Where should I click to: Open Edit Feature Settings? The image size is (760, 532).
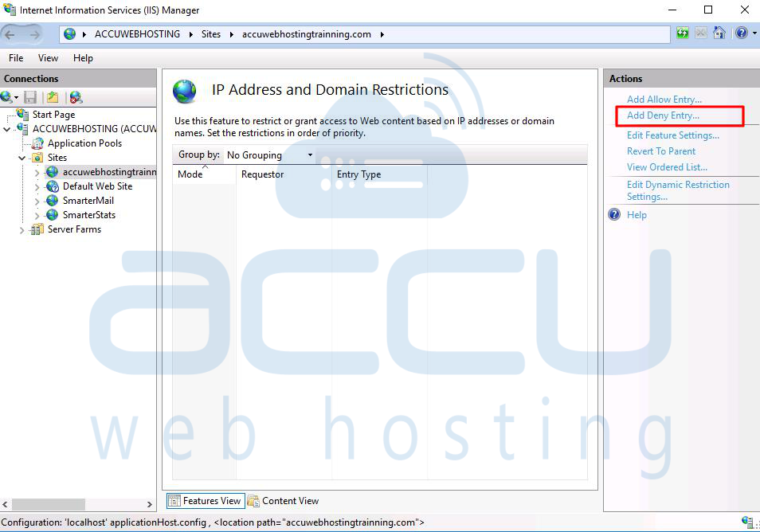672,135
